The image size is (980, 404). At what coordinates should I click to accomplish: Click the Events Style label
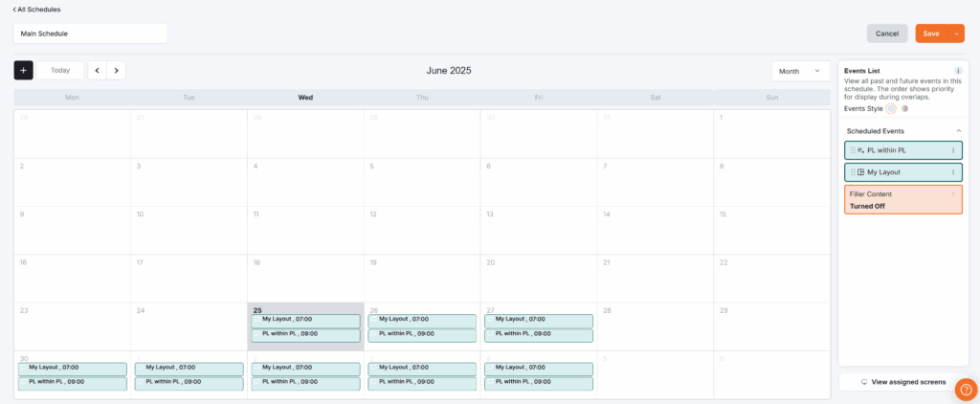[863, 108]
